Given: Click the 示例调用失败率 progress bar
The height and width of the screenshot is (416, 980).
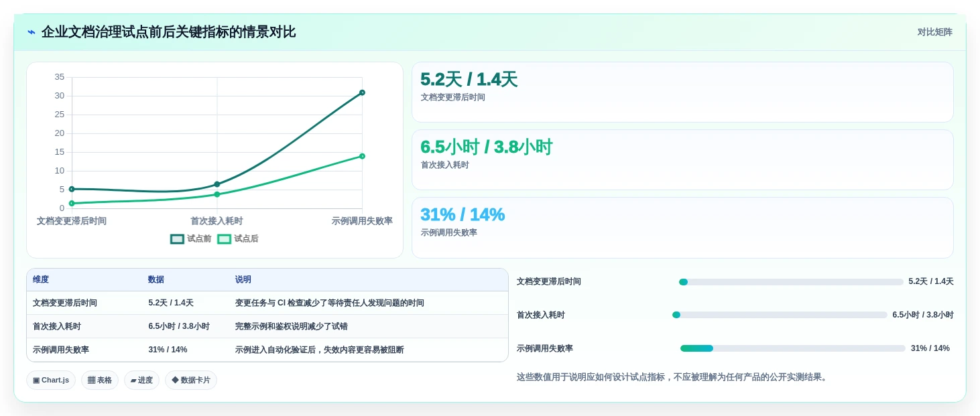Looking at the screenshot, I should pyautogui.click(x=793, y=348).
